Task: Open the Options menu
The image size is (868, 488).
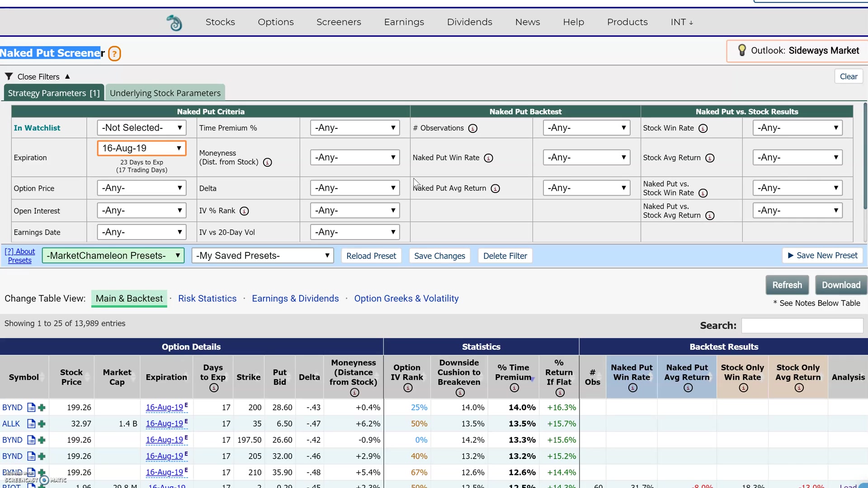Action: coord(276,22)
